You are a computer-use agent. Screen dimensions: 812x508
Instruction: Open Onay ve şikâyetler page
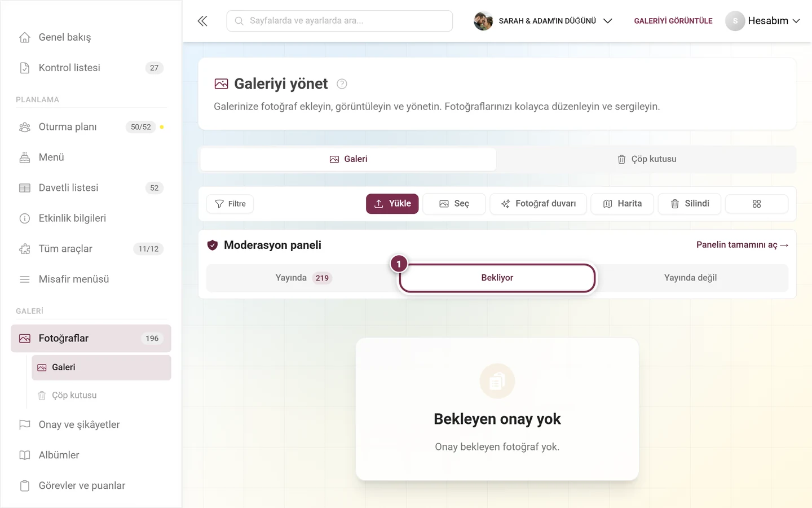click(x=91, y=424)
